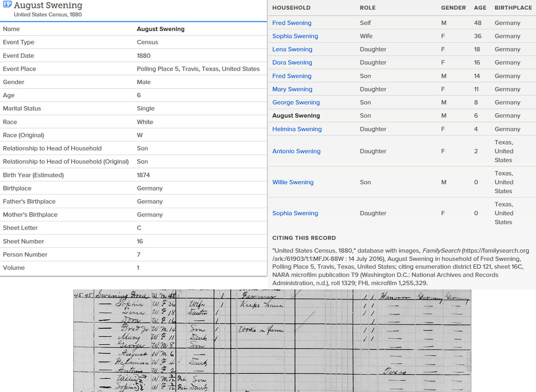The width and height of the screenshot is (536, 392).
Task: Select the Birth Year value 1874
Action: [143, 175]
